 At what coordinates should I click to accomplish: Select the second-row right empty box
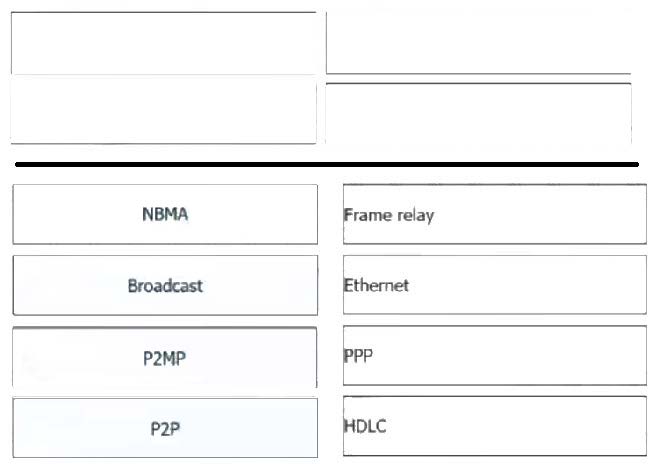point(478,112)
